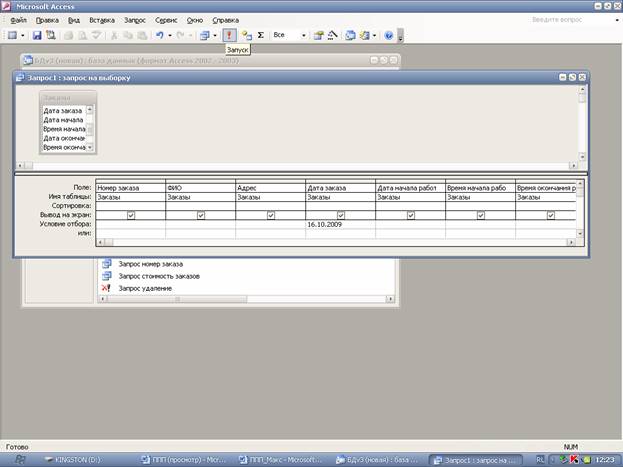
Task: Toggle show checkbox for Дата заказа column
Action: [341, 215]
